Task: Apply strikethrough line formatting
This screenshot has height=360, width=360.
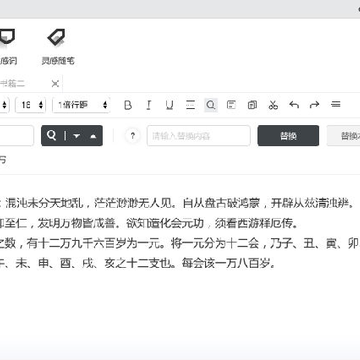Action: tap(190, 105)
